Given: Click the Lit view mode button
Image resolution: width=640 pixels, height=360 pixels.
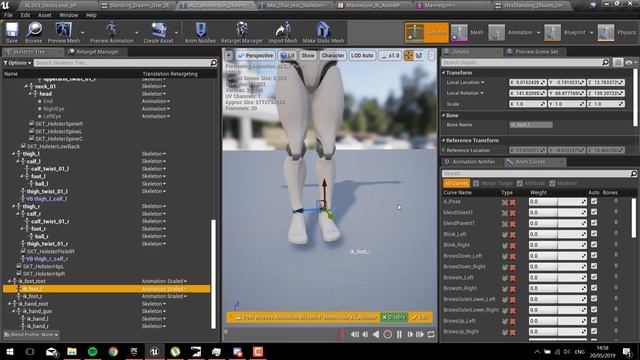Looking at the screenshot, I should click(288, 56).
